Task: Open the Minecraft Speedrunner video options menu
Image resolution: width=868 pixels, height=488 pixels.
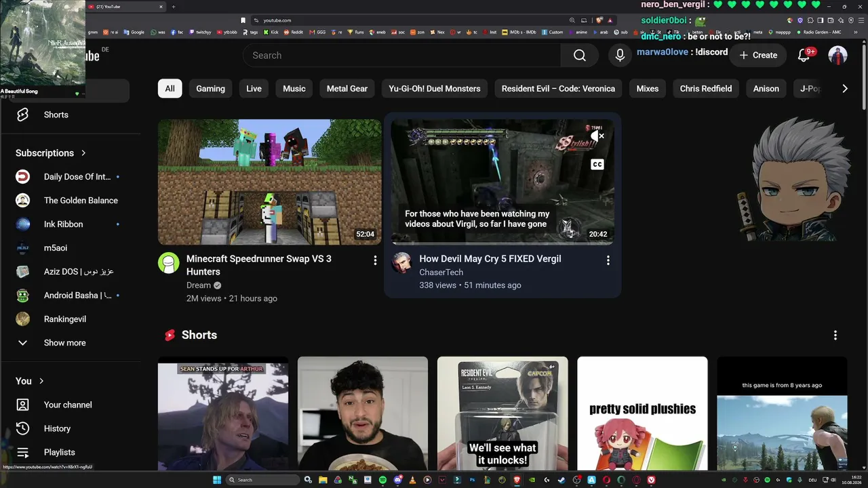Action: click(375, 260)
